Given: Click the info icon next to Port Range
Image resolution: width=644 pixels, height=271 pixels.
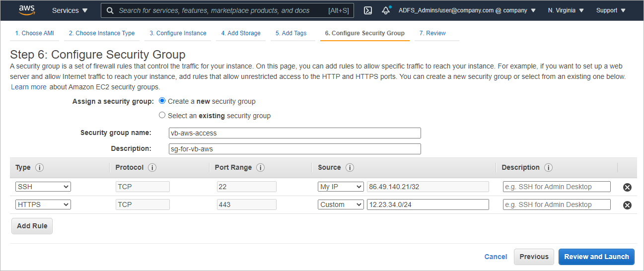Looking at the screenshot, I should 260,168.
